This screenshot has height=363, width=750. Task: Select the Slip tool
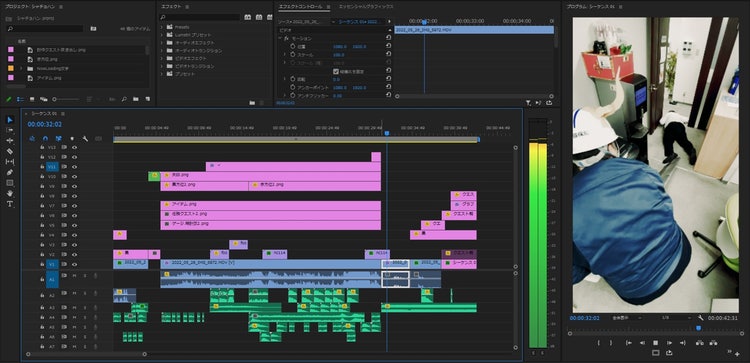point(10,162)
